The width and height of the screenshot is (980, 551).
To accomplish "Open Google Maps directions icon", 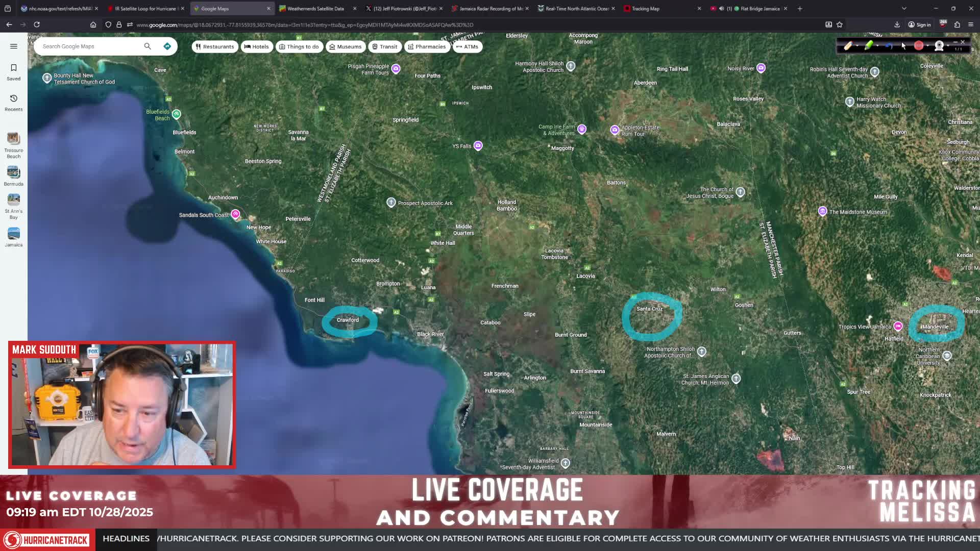I will tap(167, 46).
